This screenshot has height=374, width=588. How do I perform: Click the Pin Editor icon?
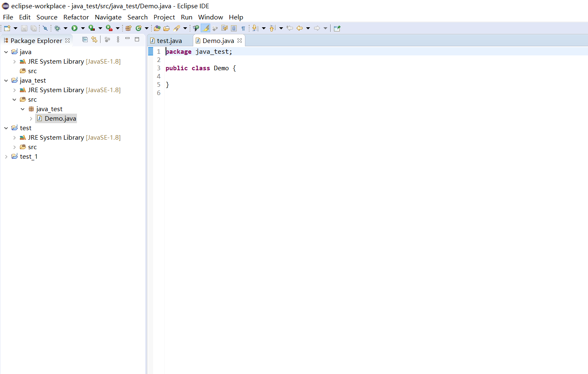[x=337, y=28]
